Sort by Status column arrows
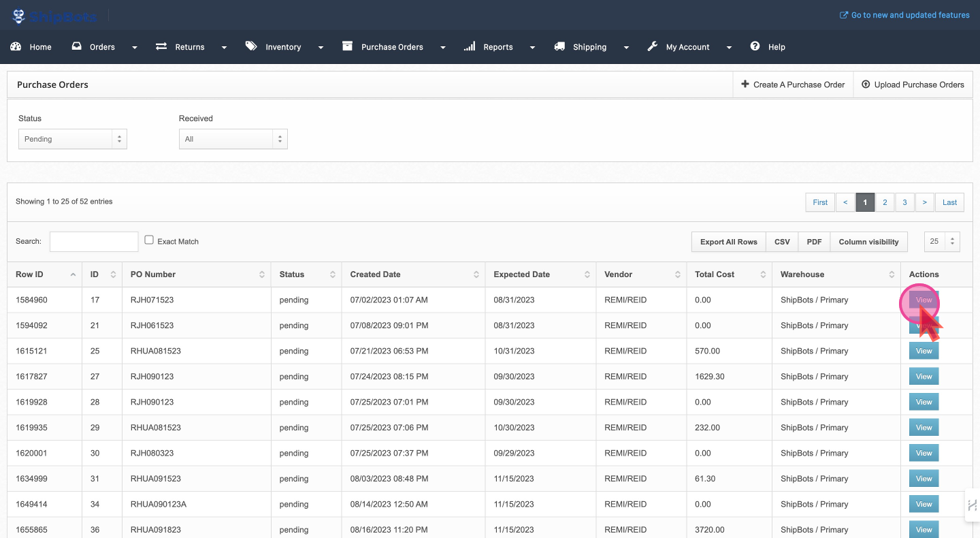 point(333,274)
